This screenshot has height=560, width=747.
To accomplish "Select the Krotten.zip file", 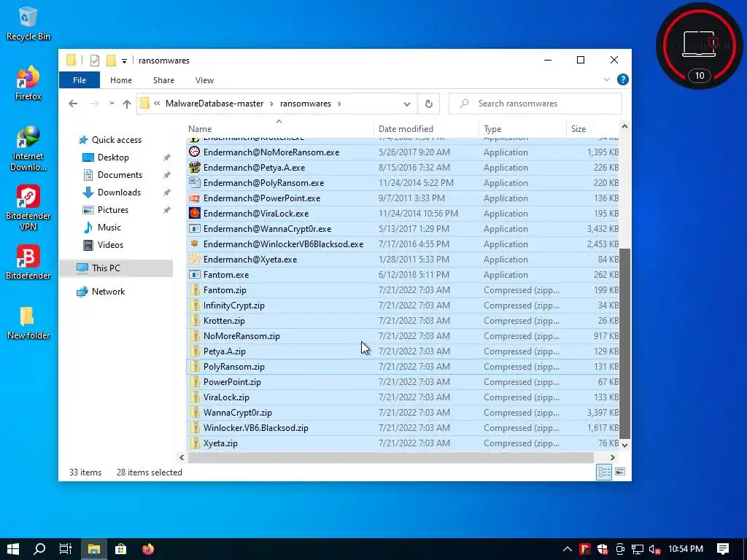I will [403, 321].
